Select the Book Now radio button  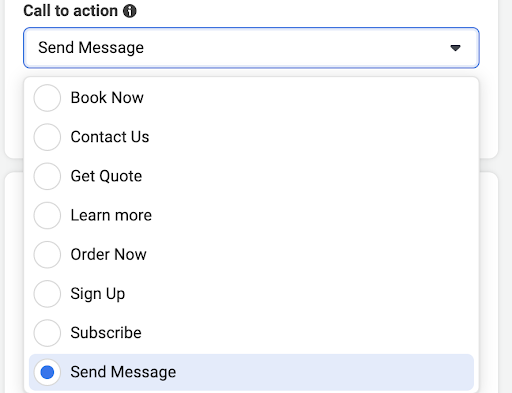(47, 98)
